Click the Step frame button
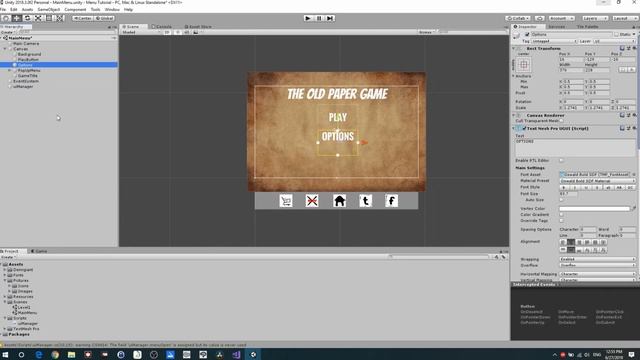The height and width of the screenshot is (360, 640). (330, 18)
